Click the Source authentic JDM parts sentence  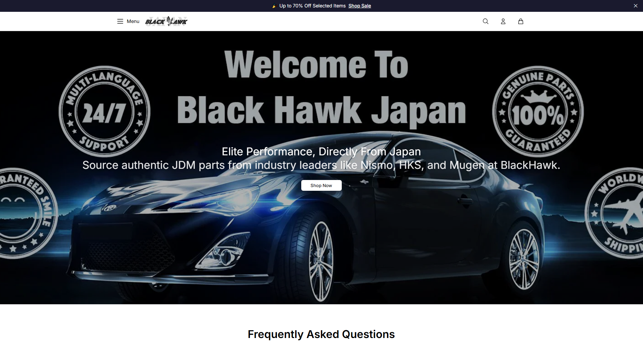coord(321,165)
